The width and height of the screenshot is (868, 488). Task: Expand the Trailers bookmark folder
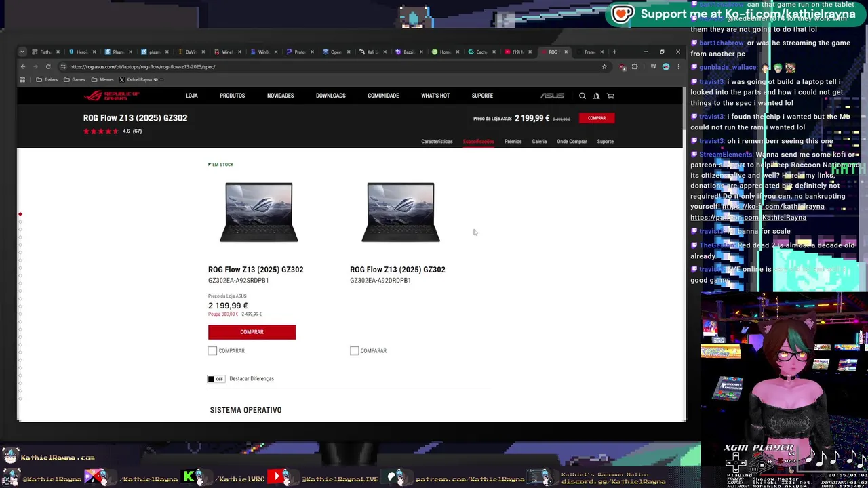(x=47, y=79)
